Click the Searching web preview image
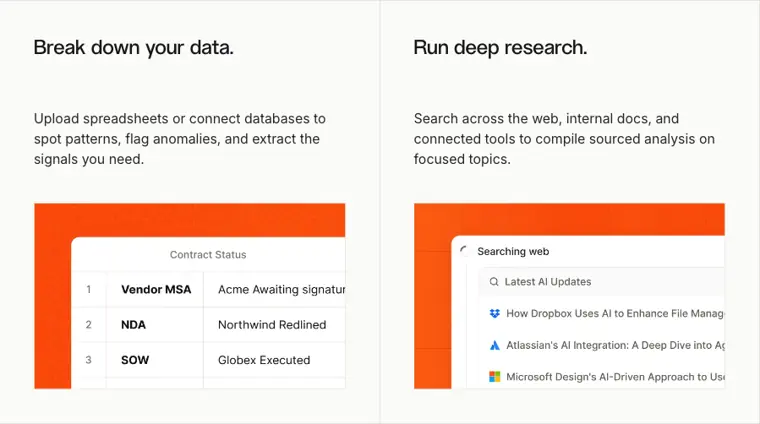 point(570,296)
